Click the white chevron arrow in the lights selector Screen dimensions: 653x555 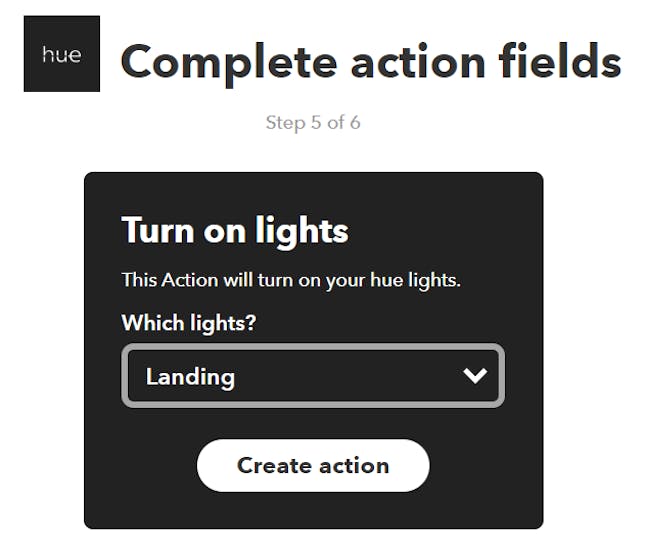coord(474,376)
